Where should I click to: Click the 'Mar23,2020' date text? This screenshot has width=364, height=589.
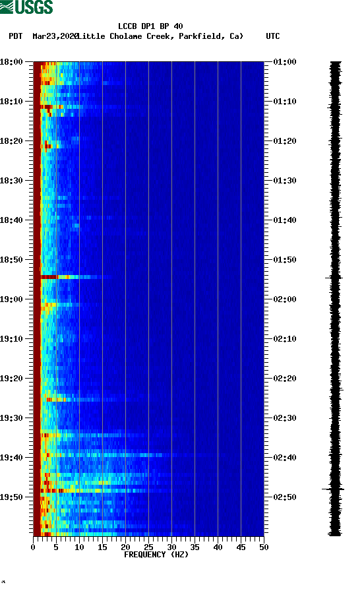(x=55, y=36)
